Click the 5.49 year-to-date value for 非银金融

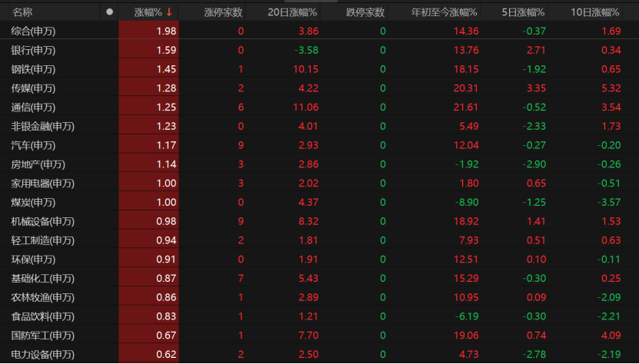[x=468, y=127]
